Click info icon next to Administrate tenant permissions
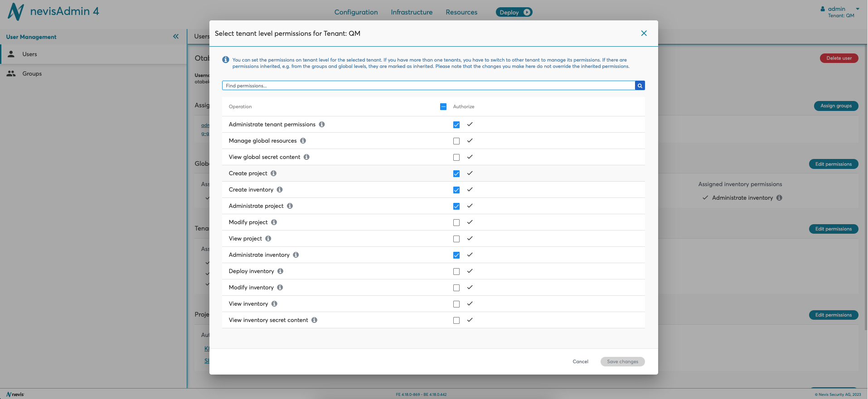This screenshot has height=399, width=868. point(322,125)
